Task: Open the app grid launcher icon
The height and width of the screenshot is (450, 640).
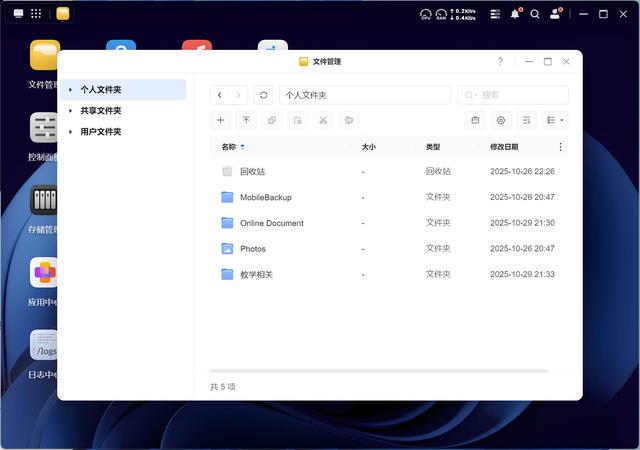Action: coord(36,14)
